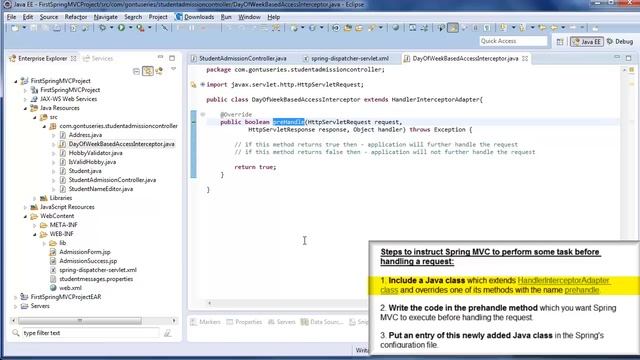Click the right arrow of Explorer horizontal scrollbar

[174, 321]
